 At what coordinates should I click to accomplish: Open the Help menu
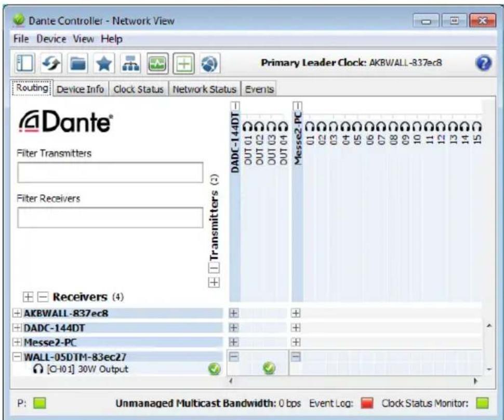point(112,39)
